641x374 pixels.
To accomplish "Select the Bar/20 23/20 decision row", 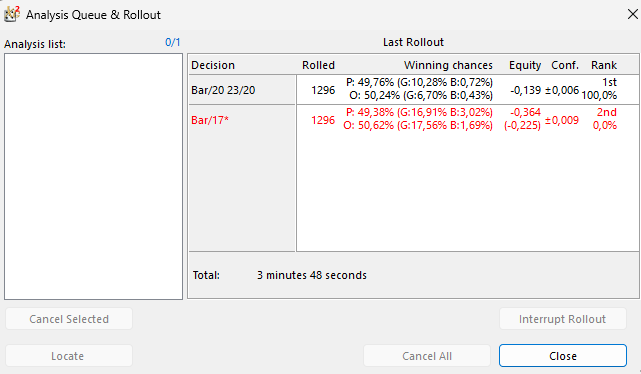I will [413, 89].
